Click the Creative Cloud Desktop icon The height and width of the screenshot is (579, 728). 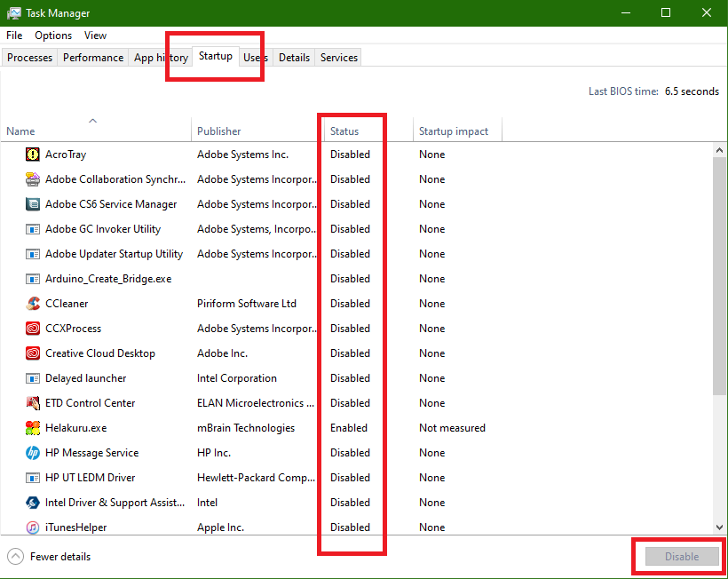click(x=33, y=353)
